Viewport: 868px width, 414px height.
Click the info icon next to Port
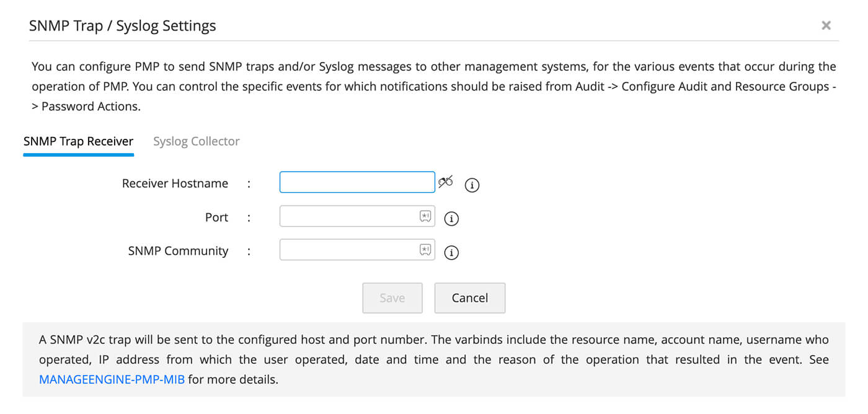(452, 218)
